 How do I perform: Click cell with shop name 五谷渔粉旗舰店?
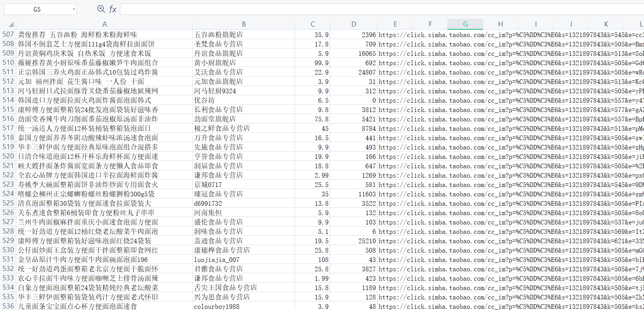[243, 35]
